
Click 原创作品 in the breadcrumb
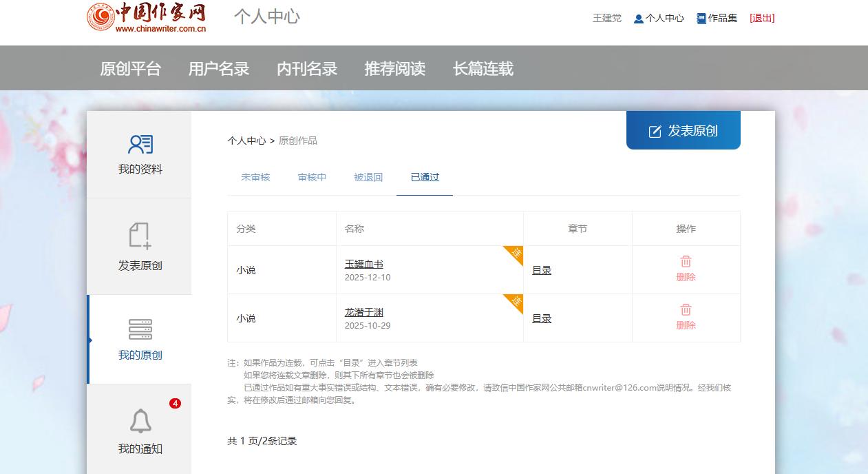tap(298, 141)
